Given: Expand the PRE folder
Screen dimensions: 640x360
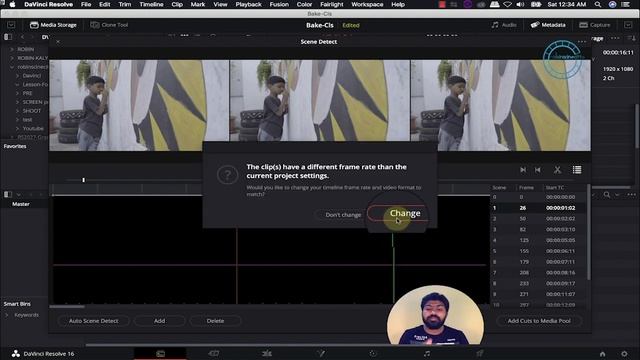Looking at the screenshot, I should click(18, 93).
